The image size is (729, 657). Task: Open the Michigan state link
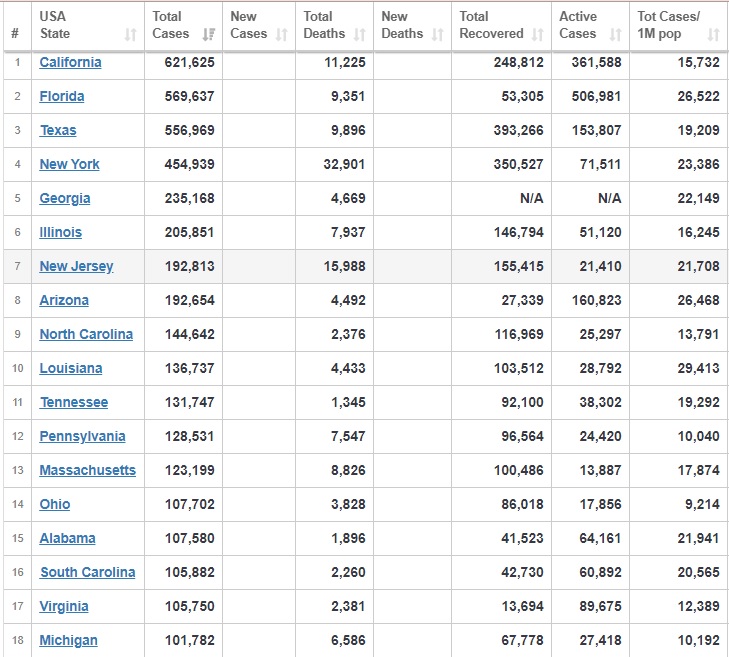coord(68,640)
